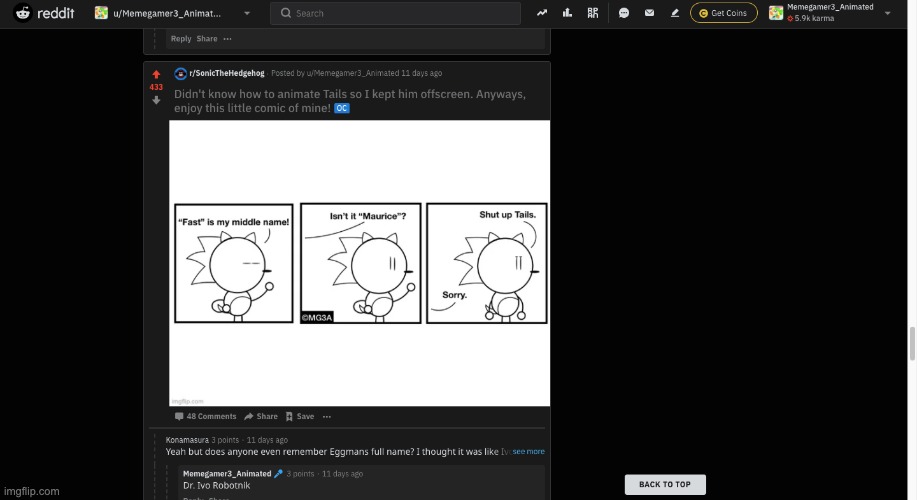This screenshot has height=500, width=917.
Task: Downvote the Tails comic post
Action: pos(156,100)
